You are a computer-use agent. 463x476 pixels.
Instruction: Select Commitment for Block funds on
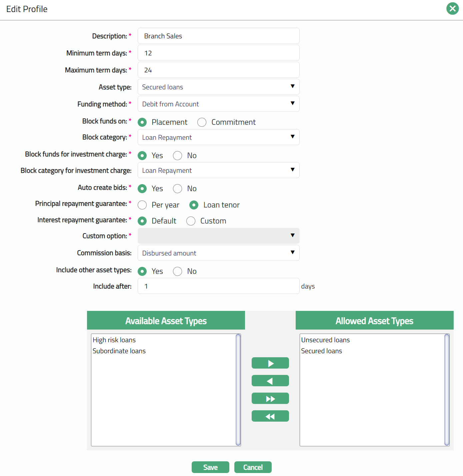click(x=202, y=122)
